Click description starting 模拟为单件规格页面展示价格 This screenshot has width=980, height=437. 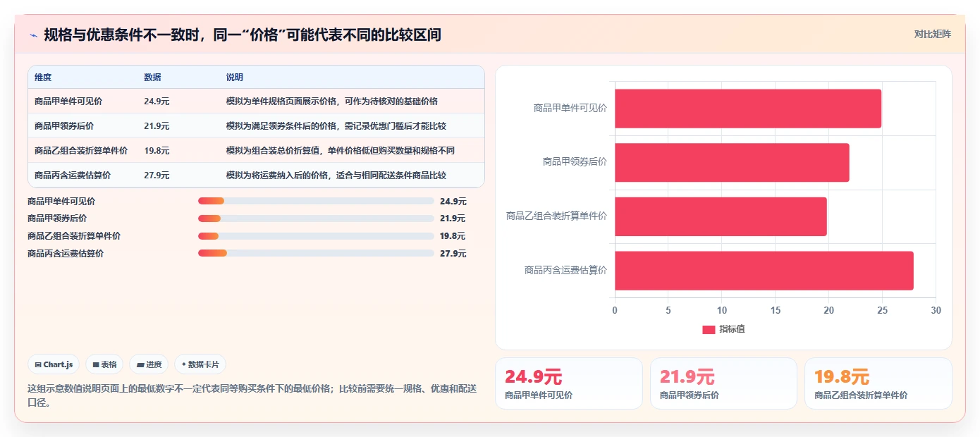[x=331, y=101]
